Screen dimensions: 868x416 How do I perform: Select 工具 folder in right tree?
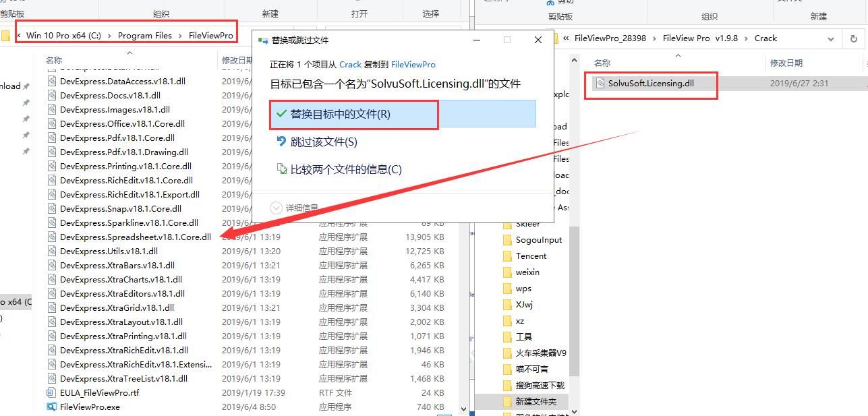click(x=524, y=337)
